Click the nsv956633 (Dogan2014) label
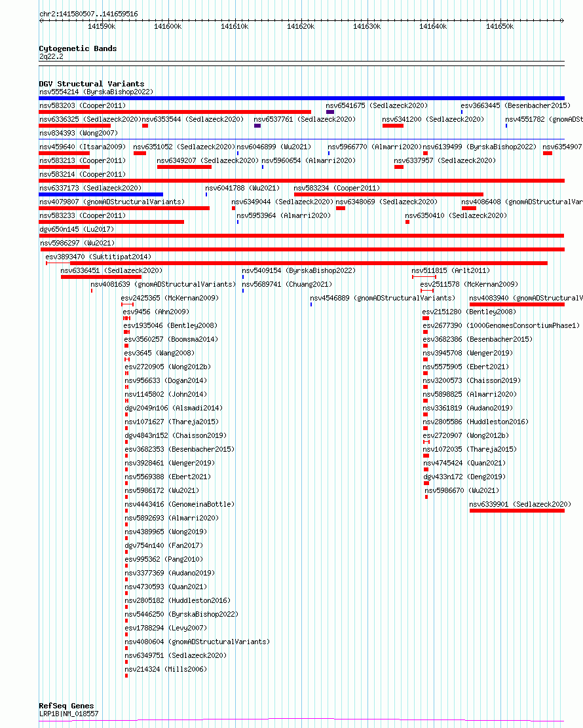Image resolution: width=583 pixels, height=728 pixels. coord(166,381)
